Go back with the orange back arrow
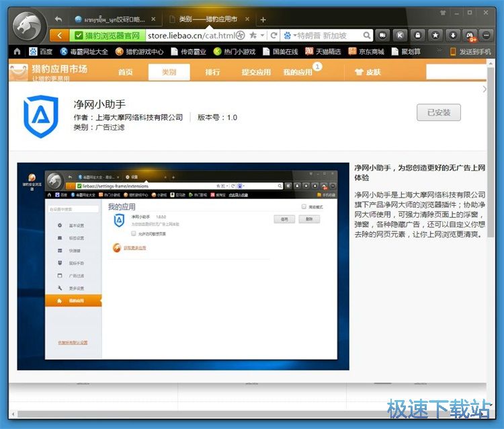Screen dimensions: 504x429 [x=59, y=36]
